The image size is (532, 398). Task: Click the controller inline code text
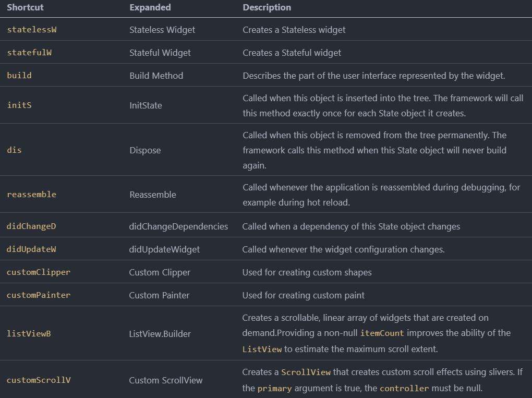404,389
